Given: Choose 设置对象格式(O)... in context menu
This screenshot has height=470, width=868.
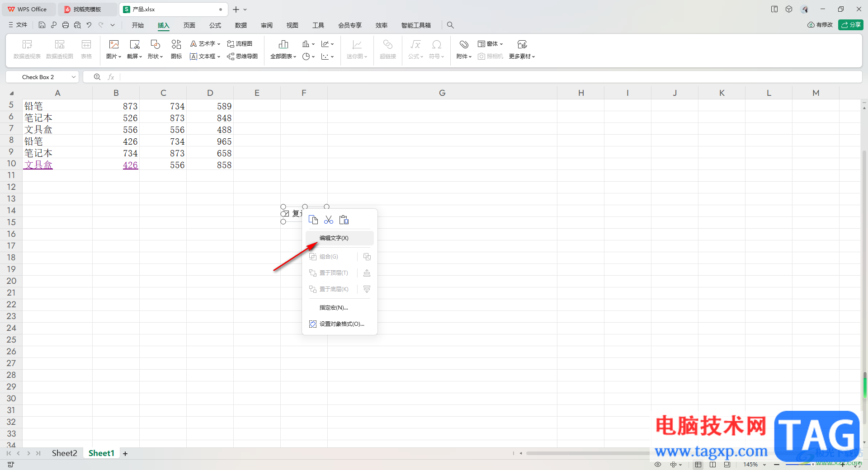Looking at the screenshot, I should pos(340,324).
